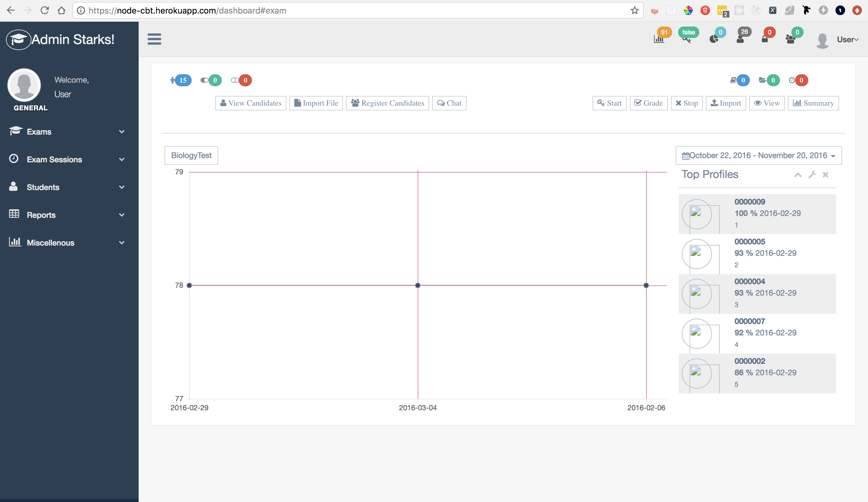Viewport: 868px width, 502px height.
Task: Click the Summary button
Action: (813, 103)
